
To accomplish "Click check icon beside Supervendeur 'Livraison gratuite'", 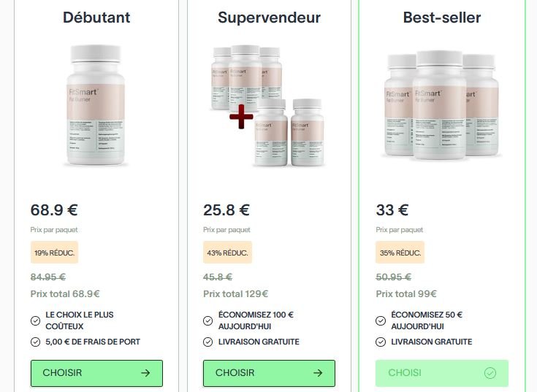I will tap(208, 342).
